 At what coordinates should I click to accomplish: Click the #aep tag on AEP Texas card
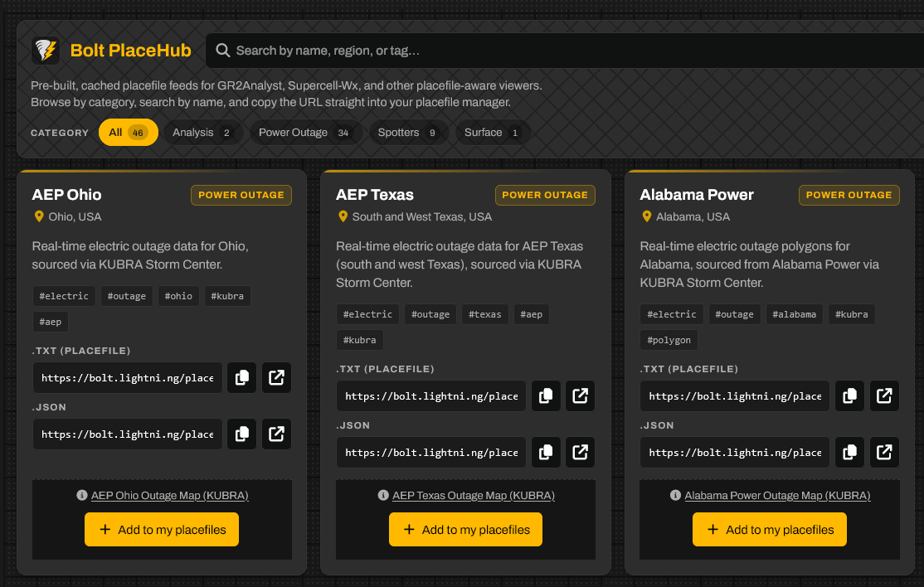tap(532, 314)
